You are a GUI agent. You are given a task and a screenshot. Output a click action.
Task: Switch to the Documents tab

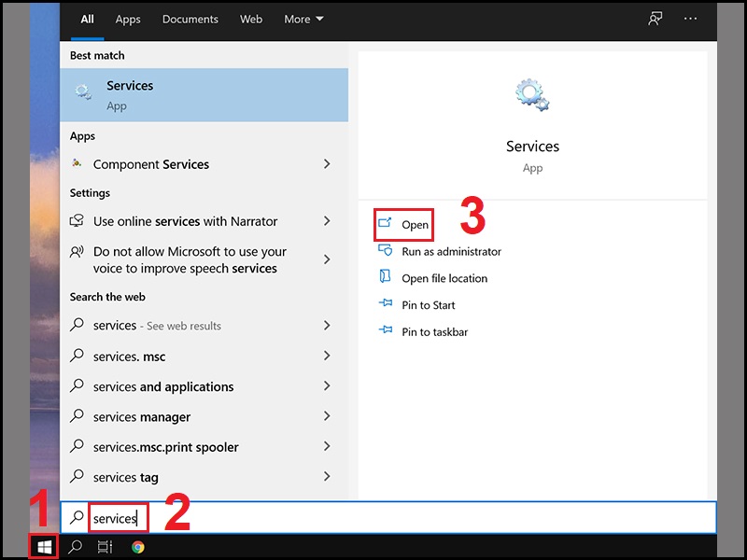(x=190, y=19)
